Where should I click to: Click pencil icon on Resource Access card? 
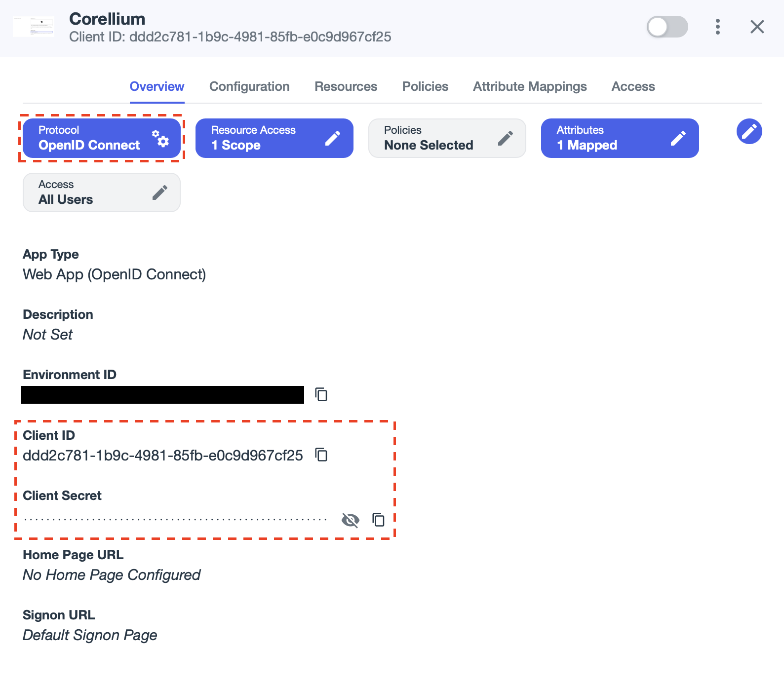[x=333, y=138]
